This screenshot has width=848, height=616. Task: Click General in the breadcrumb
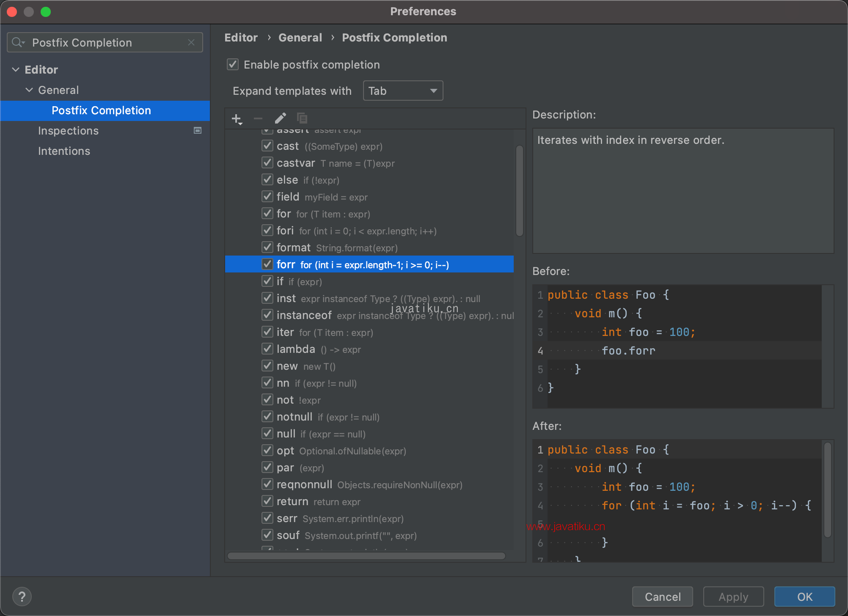300,38
